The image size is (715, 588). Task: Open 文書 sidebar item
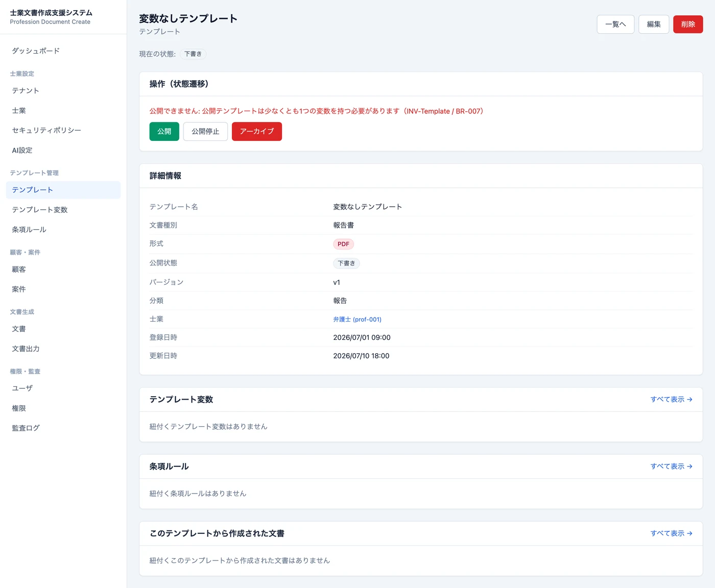point(63,329)
